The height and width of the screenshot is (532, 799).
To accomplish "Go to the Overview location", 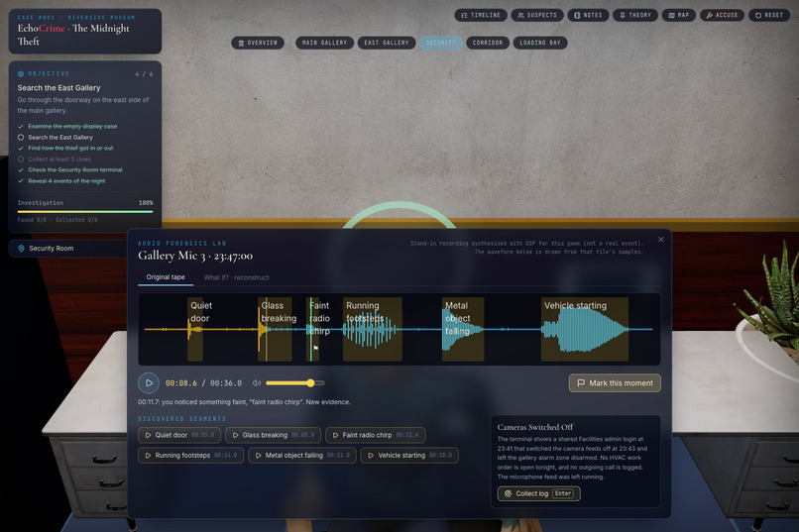I will (258, 43).
